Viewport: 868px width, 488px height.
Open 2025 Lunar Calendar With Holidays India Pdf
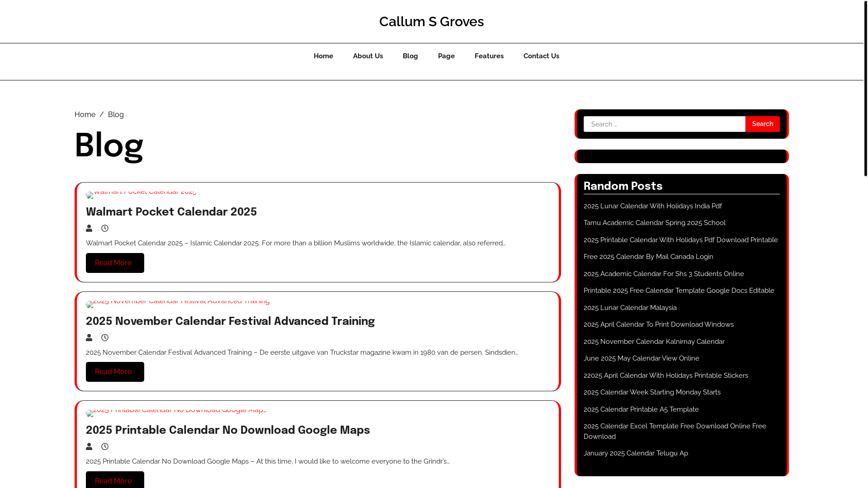[652, 206]
